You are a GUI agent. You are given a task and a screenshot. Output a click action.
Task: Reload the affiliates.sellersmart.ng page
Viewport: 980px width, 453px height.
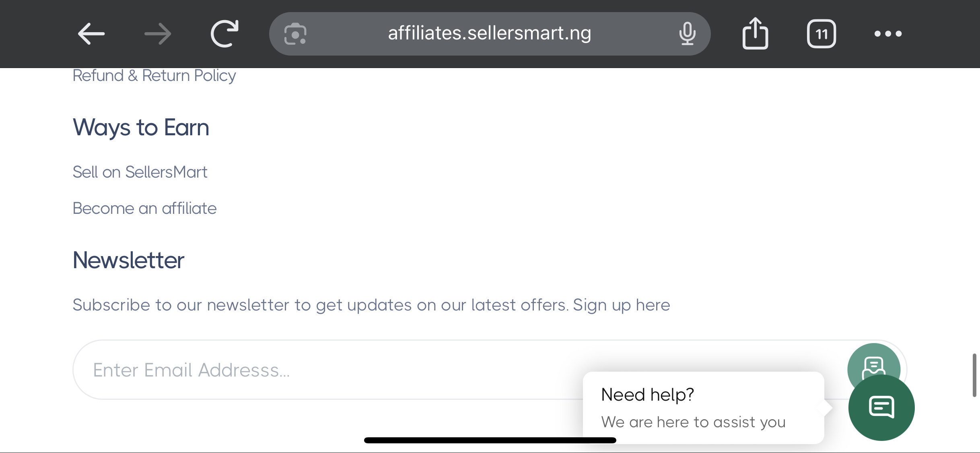coord(224,33)
